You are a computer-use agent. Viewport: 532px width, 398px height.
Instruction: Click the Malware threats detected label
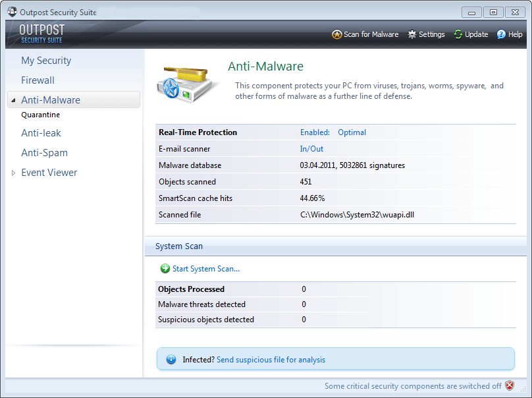[x=201, y=304]
